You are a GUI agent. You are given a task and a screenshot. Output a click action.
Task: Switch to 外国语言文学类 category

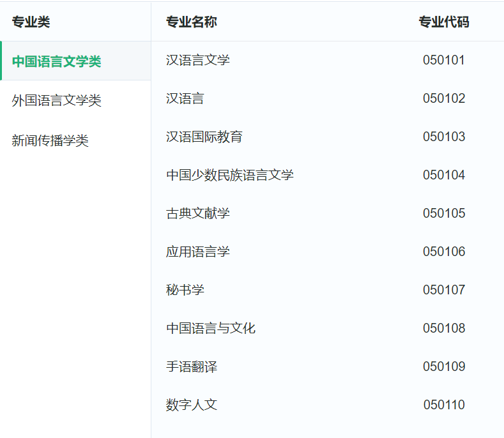click(57, 100)
